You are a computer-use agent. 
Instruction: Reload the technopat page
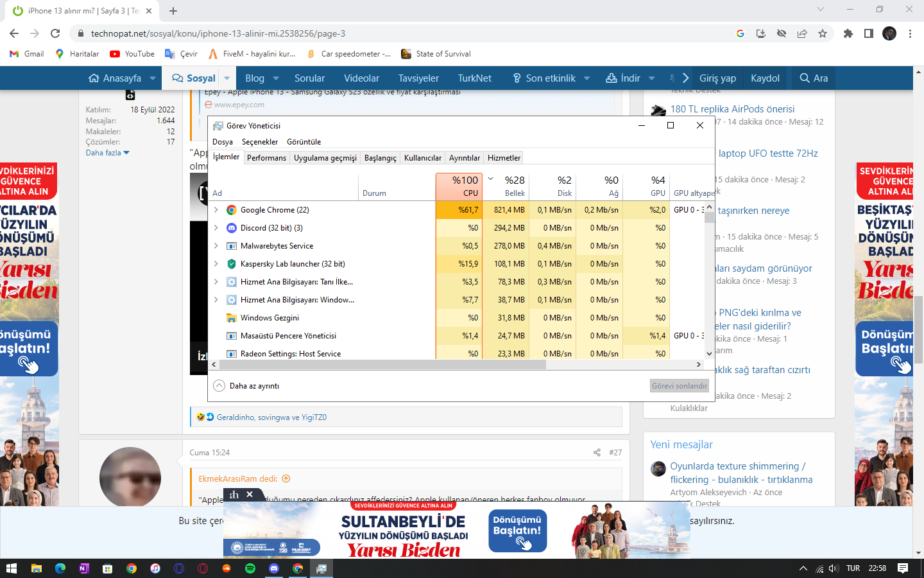(x=55, y=33)
